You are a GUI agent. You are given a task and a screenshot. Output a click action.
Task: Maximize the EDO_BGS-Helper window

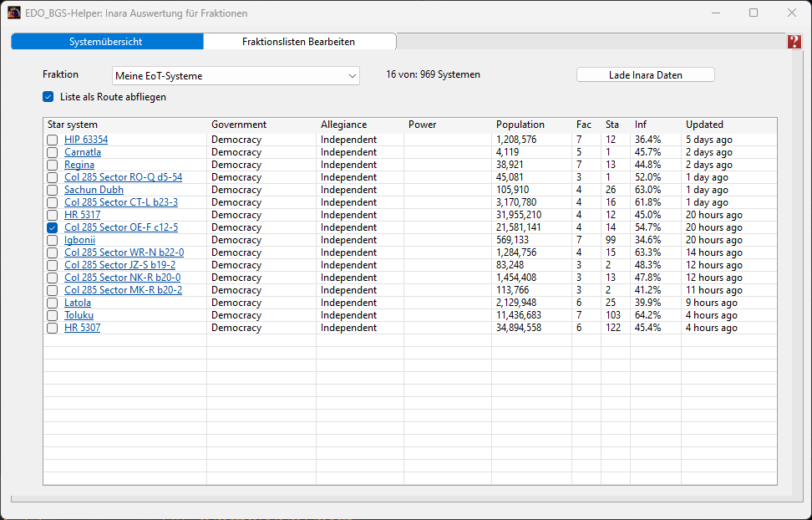pyautogui.click(x=754, y=13)
